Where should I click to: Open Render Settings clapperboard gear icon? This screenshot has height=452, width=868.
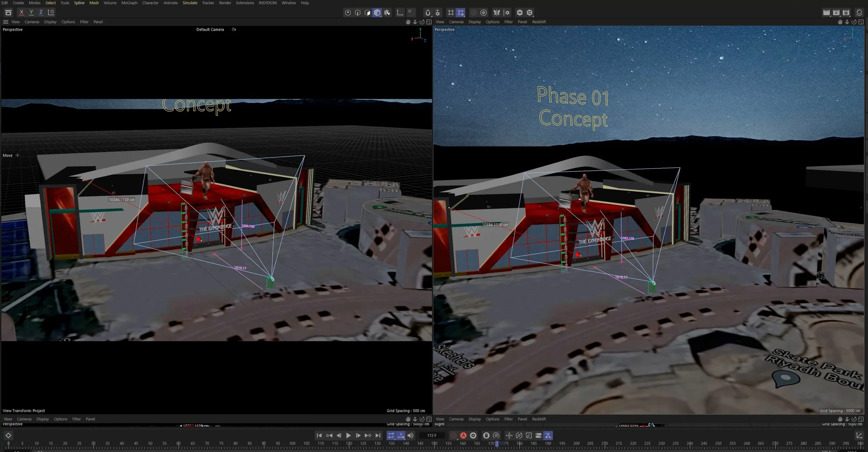(x=846, y=12)
